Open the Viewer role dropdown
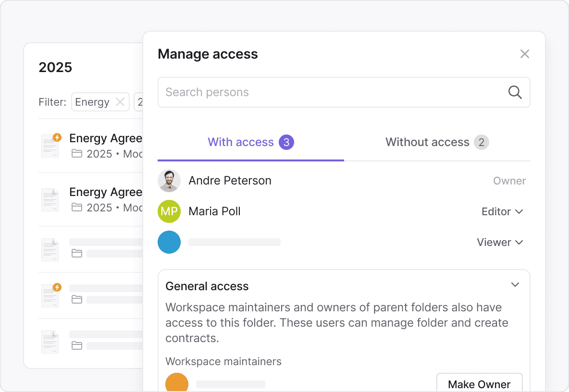Screen dimensions: 569x392 500,242
